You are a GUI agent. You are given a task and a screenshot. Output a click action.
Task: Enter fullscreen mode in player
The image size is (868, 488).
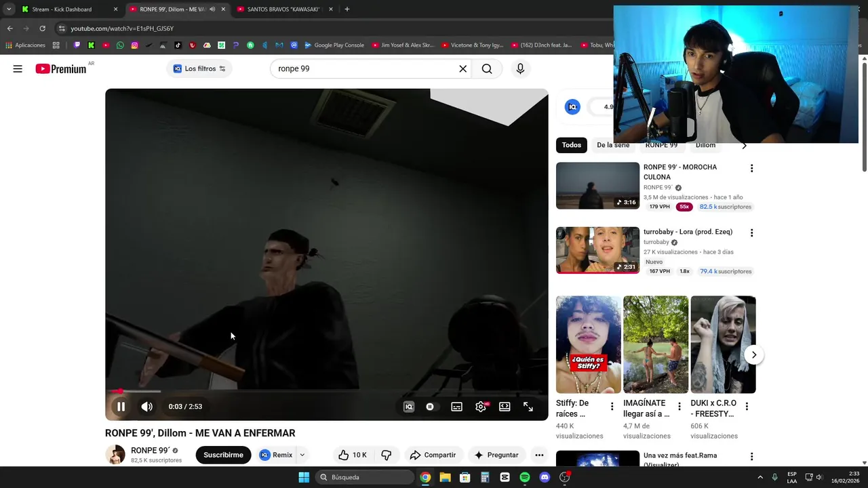[x=528, y=407]
